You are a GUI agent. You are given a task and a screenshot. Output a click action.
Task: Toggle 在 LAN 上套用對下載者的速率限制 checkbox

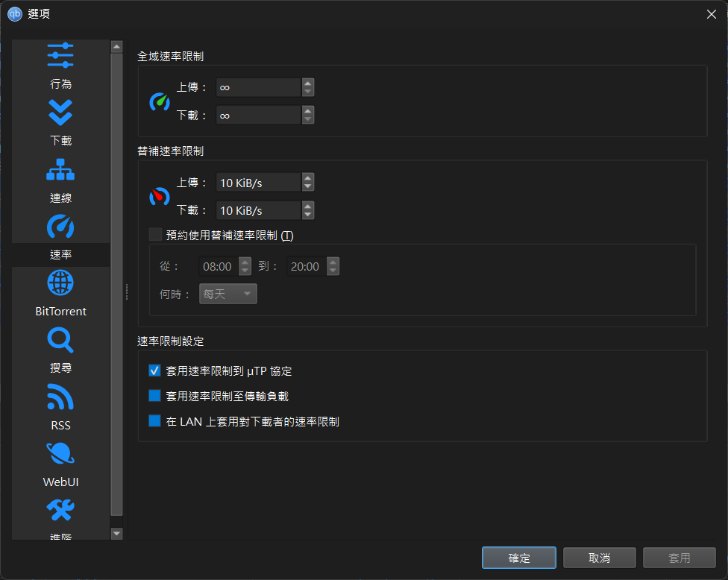[154, 421]
